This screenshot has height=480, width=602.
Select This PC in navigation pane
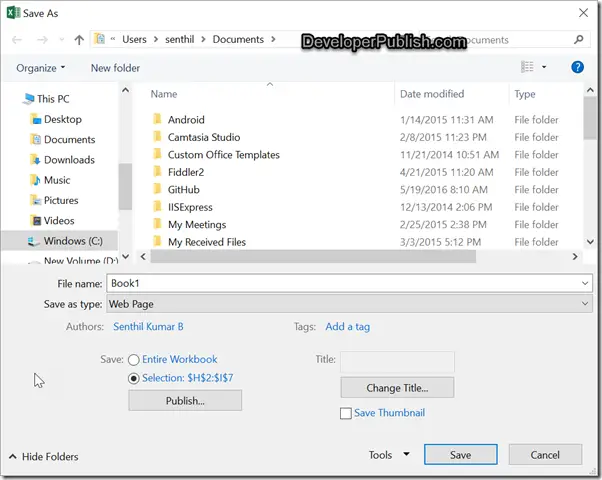pos(46,99)
